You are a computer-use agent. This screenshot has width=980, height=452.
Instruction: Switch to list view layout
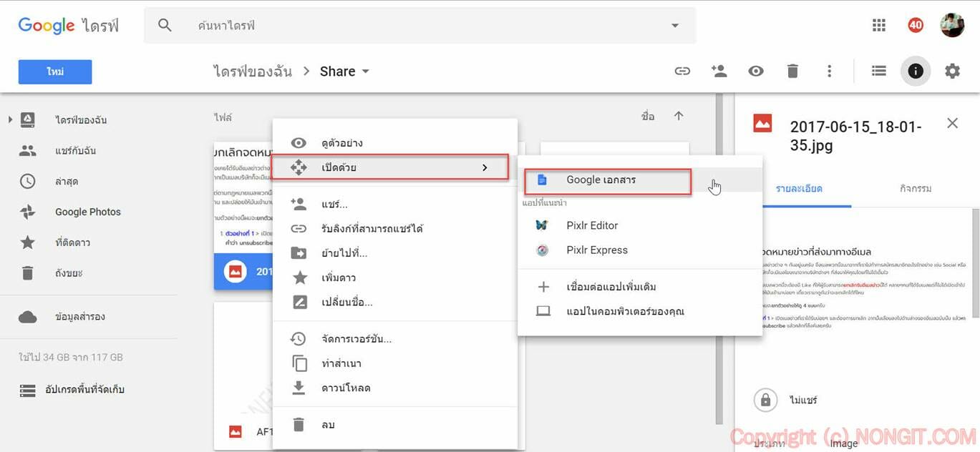[878, 71]
